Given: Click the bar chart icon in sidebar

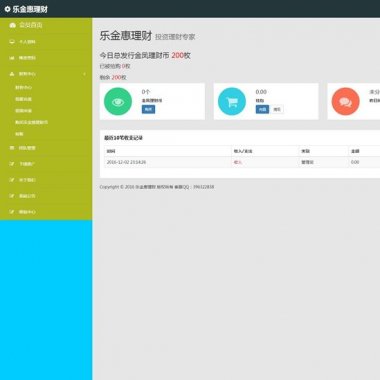Looking at the screenshot, I should point(12,58).
